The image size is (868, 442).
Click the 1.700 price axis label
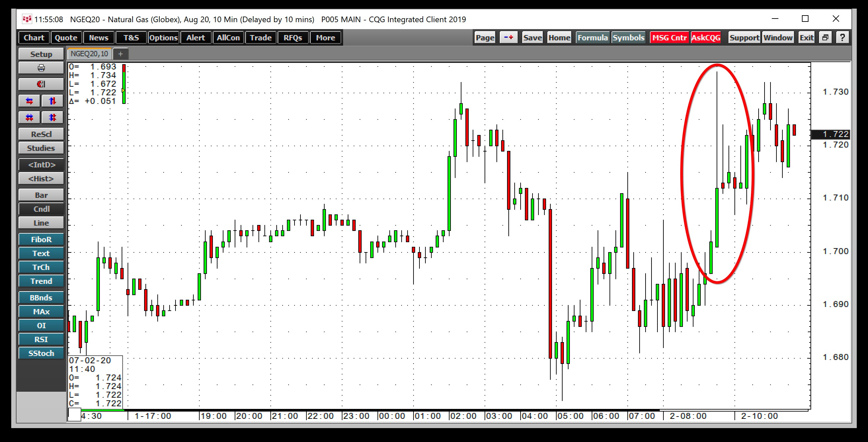point(836,251)
